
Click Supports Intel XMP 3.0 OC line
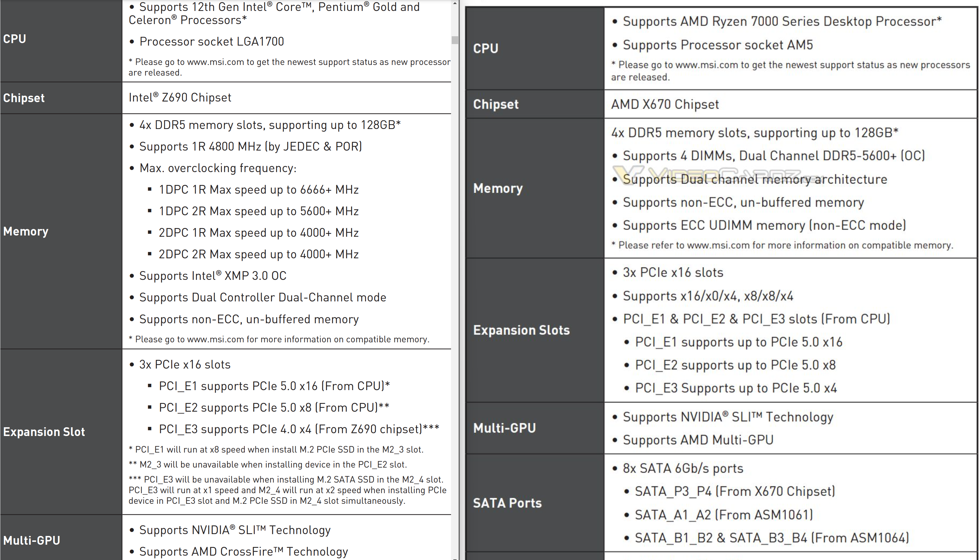coord(213,276)
